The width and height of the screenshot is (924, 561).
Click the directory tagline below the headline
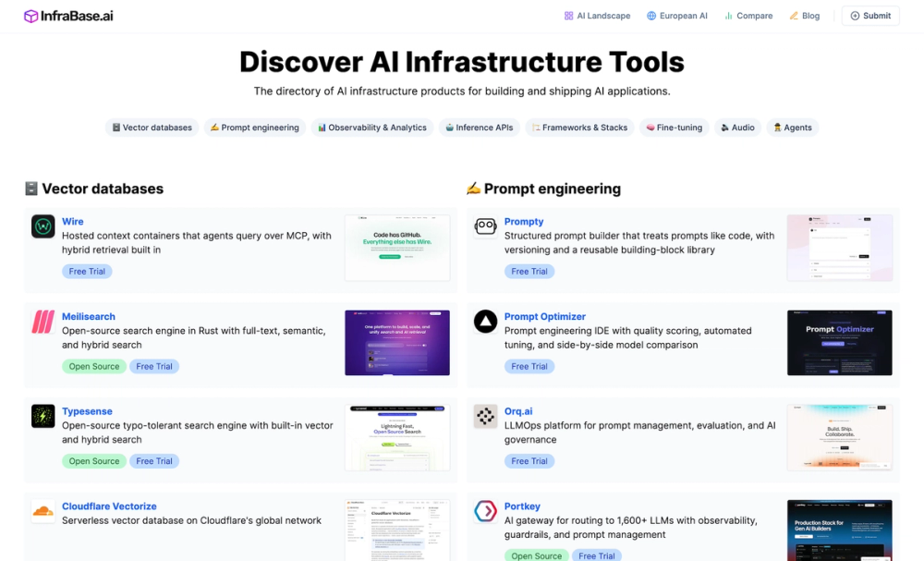(x=462, y=91)
